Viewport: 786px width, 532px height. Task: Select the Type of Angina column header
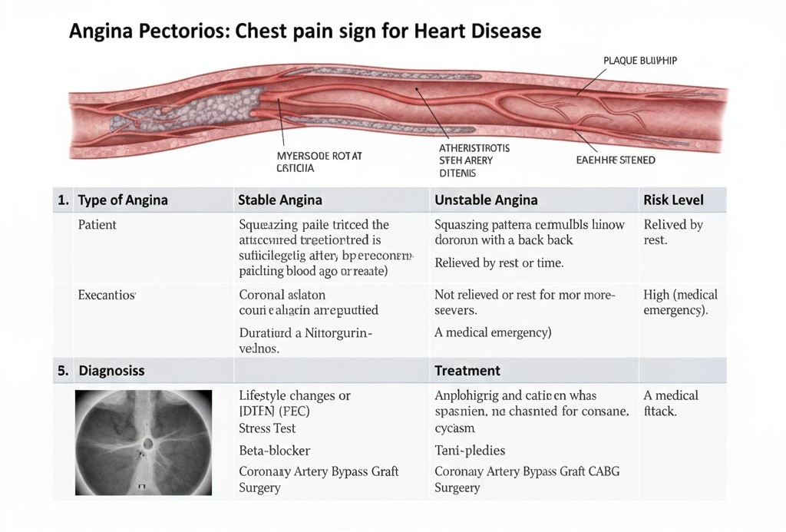(x=123, y=200)
